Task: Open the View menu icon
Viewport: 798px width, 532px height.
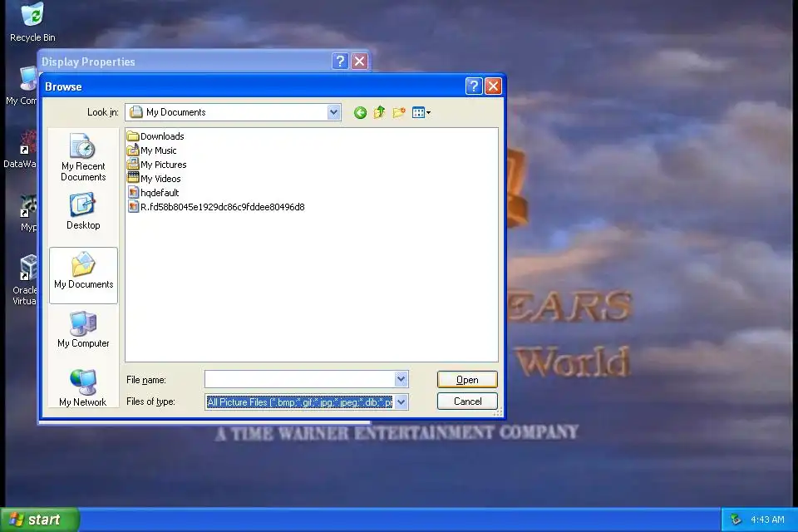Action: pos(421,112)
